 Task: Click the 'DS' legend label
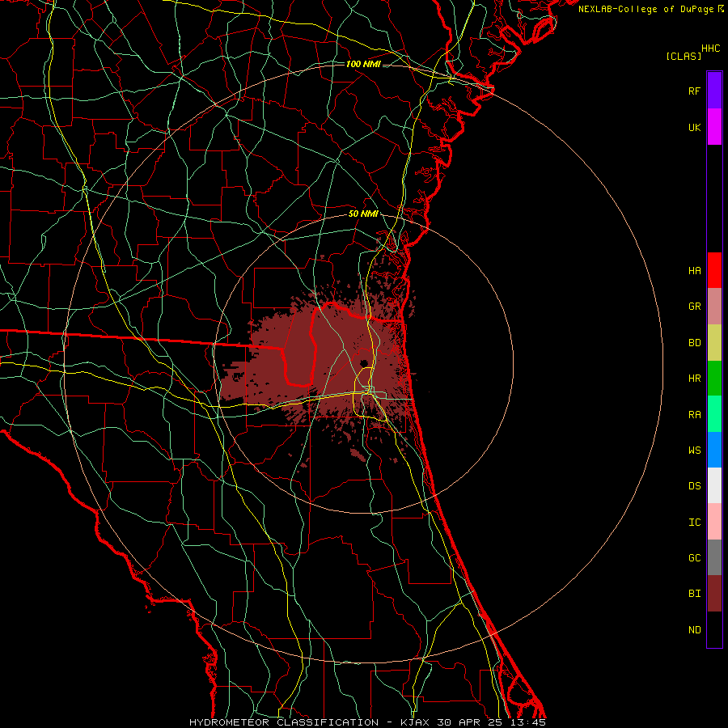pyautogui.click(x=694, y=486)
